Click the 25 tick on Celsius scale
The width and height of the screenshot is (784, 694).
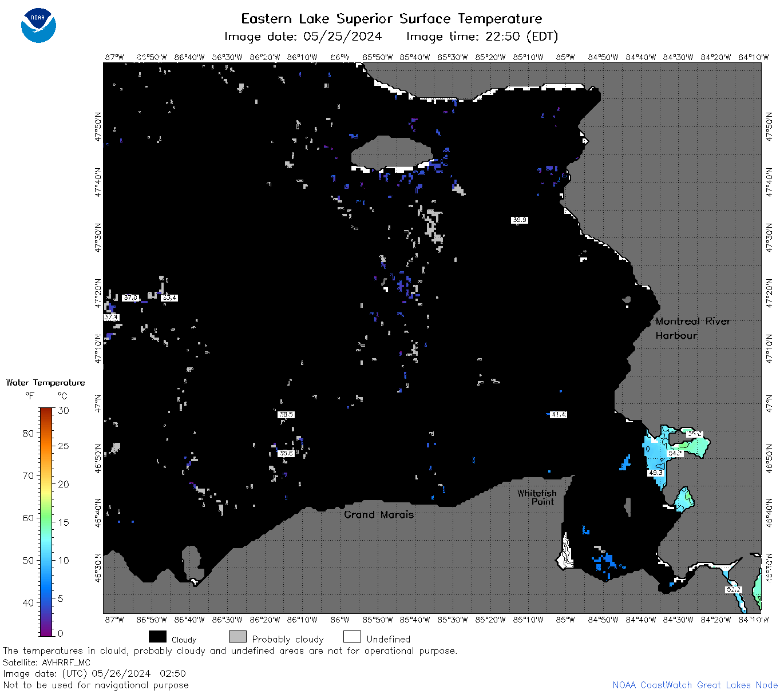[64, 446]
